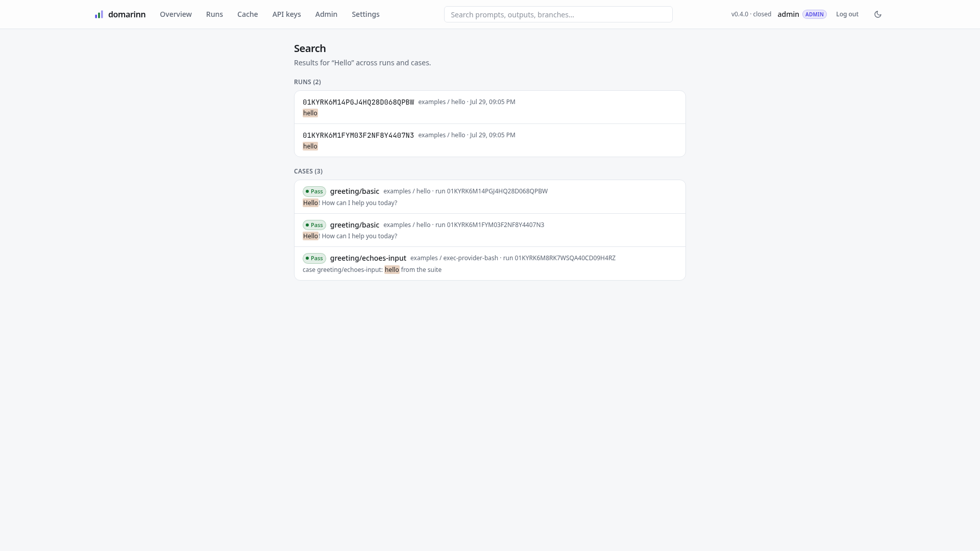This screenshot has width=980, height=551.
Task: Click the admin username in header
Action: [x=788, y=14]
